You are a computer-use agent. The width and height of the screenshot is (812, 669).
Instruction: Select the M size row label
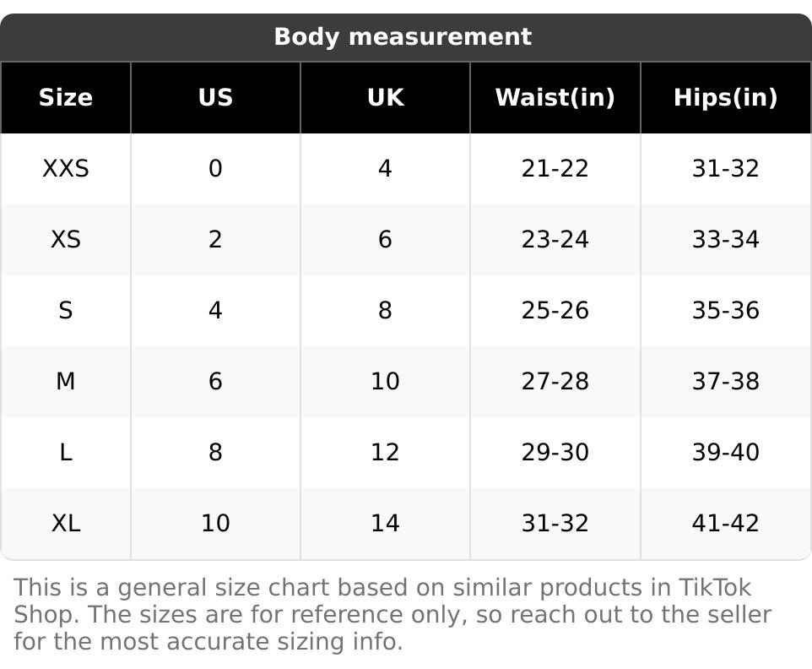(66, 382)
